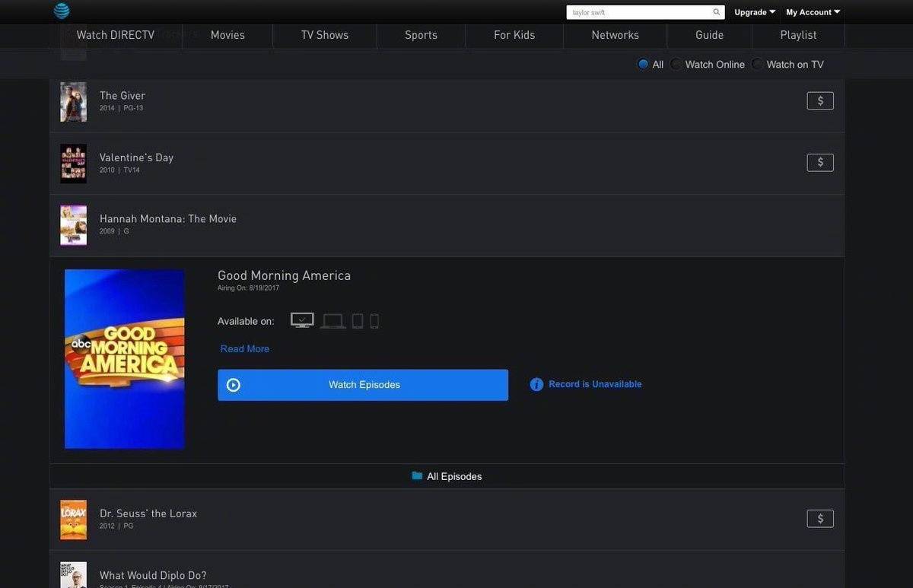The height and width of the screenshot is (588, 913).
Task: Select the Watch Online radio button
Action: [x=676, y=65]
